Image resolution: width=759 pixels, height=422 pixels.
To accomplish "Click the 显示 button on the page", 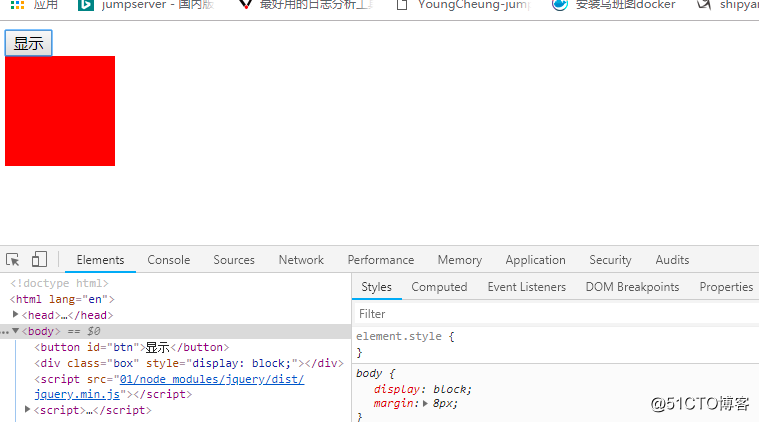I will (29, 43).
